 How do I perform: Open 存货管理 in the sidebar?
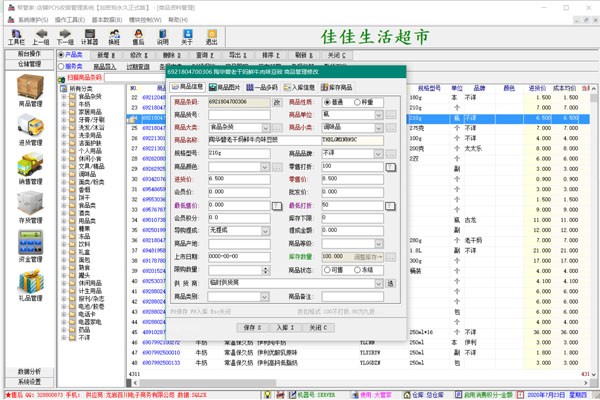point(31,208)
